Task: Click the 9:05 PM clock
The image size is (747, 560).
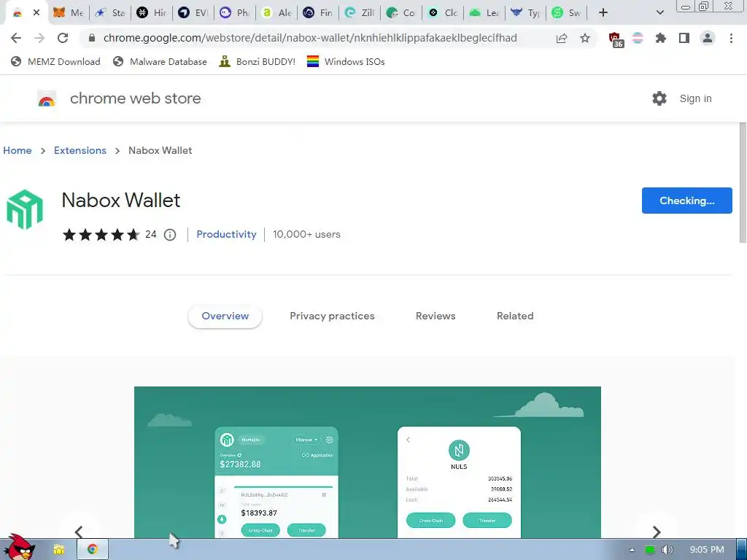Action: (707, 550)
